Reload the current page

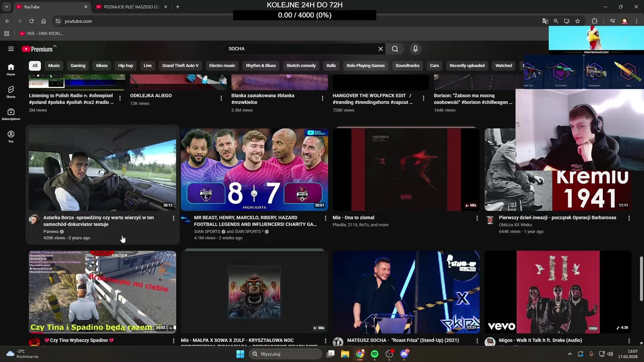[31, 21]
